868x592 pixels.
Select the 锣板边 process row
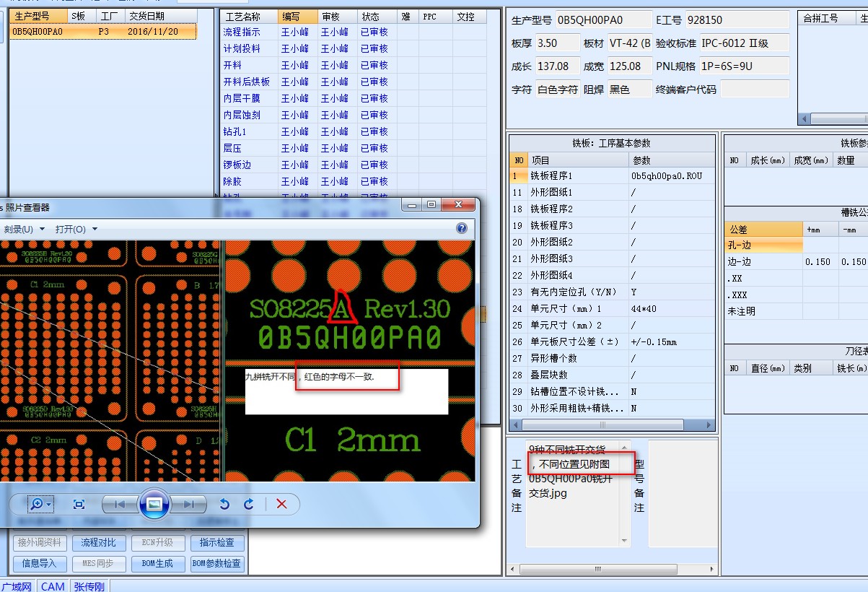(x=354, y=165)
